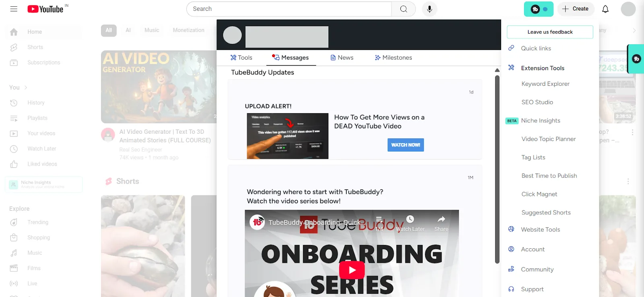This screenshot has width=644, height=297.
Task: Open the Niche Insights sidebar card
Action: pos(43,185)
